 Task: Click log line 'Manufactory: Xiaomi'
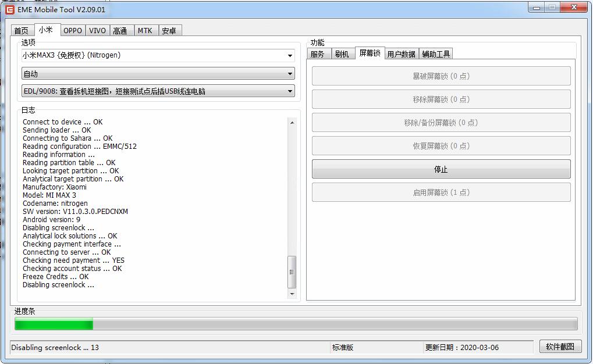click(55, 187)
